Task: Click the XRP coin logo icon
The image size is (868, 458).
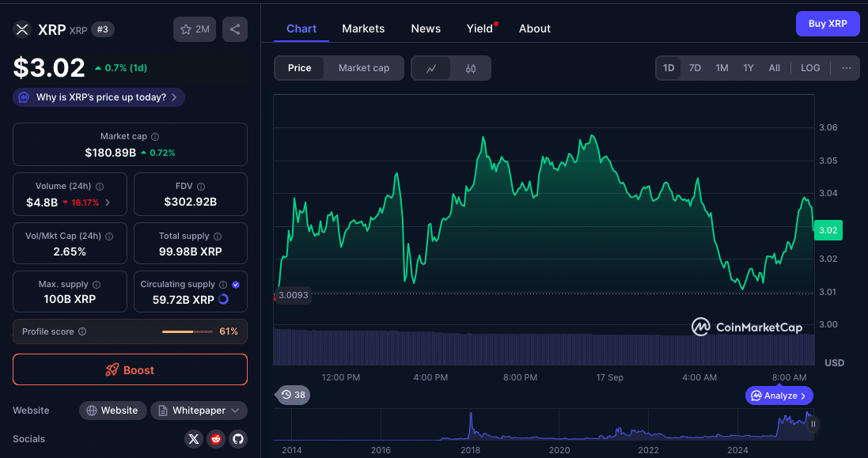Action: tap(22, 29)
